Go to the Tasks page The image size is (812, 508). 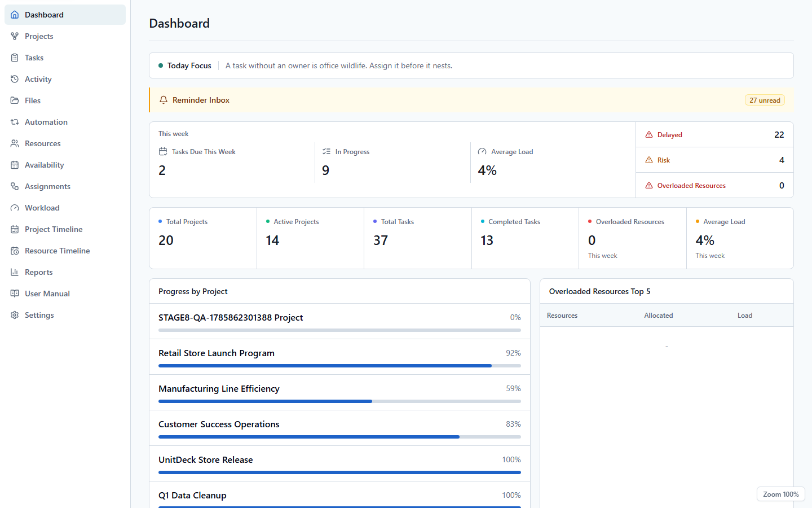click(x=65, y=58)
